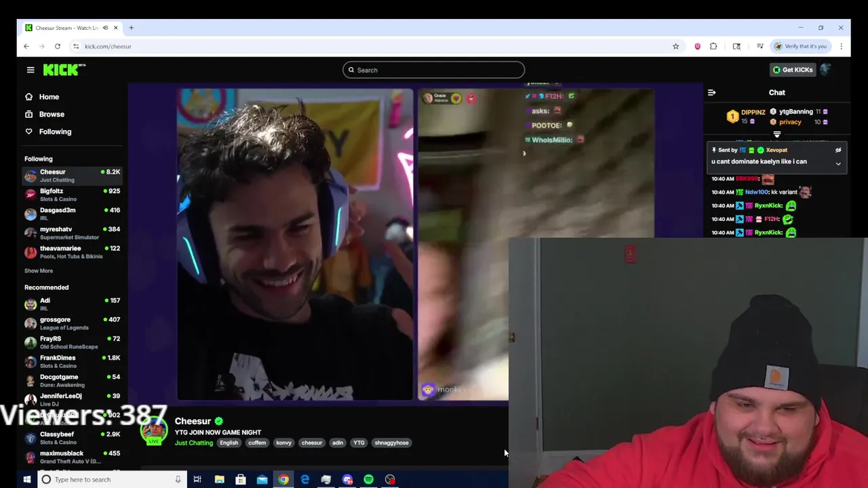Open recommended channel Adi

coord(73,304)
